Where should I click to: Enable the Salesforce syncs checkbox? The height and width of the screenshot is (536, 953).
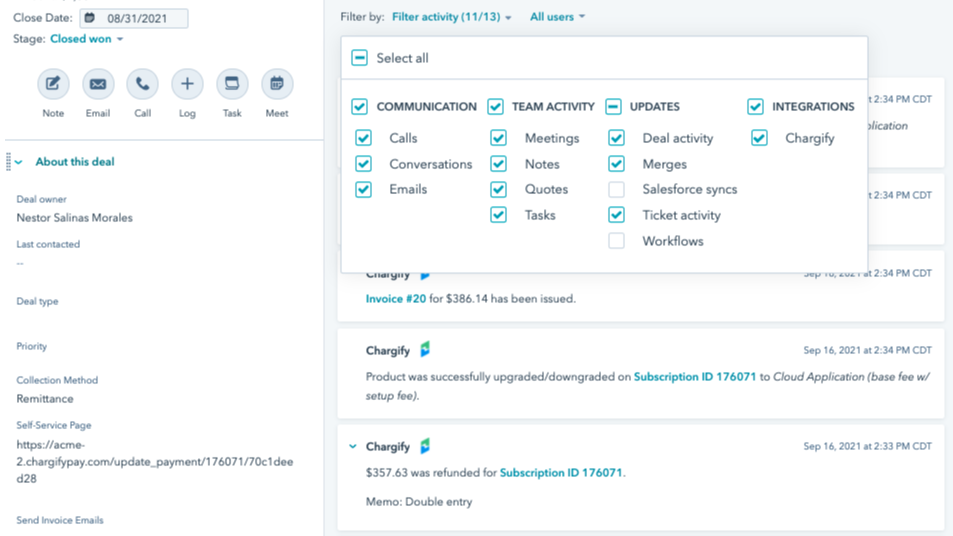617,189
